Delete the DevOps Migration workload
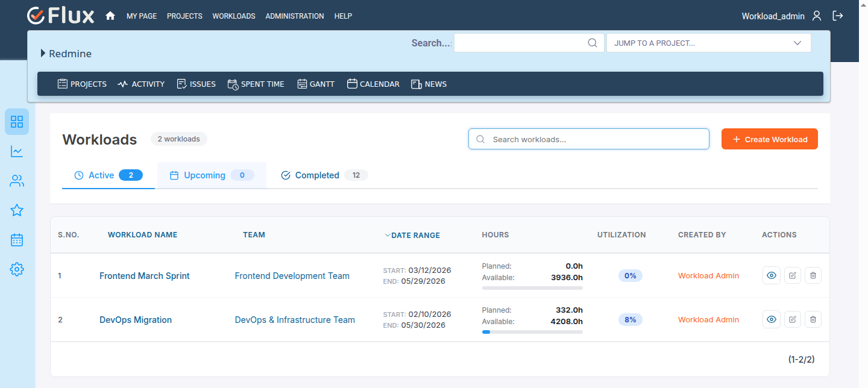Viewport: 868px width, 388px height. (813, 319)
